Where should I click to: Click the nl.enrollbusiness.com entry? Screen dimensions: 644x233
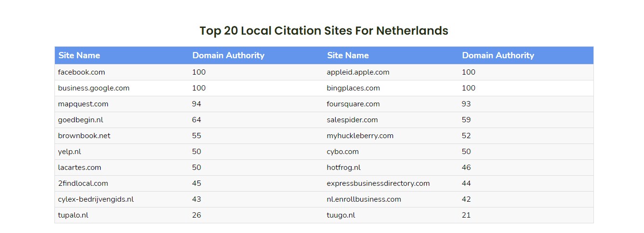[x=364, y=199]
